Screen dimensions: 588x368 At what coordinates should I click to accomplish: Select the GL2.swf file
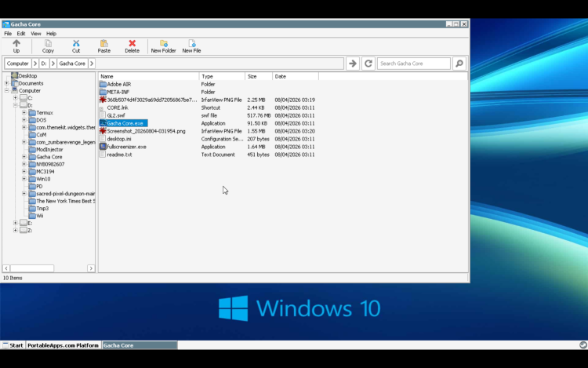pyautogui.click(x=112, y=115)
